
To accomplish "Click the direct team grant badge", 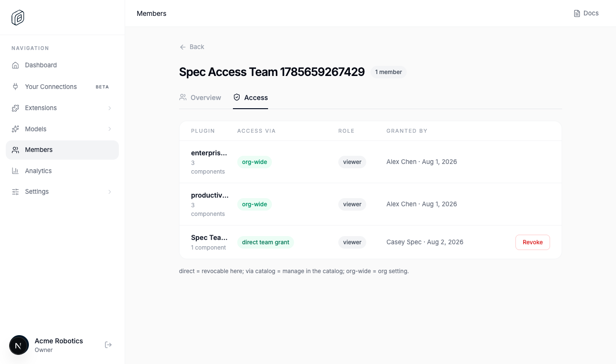I will click(x=266, y=242).
